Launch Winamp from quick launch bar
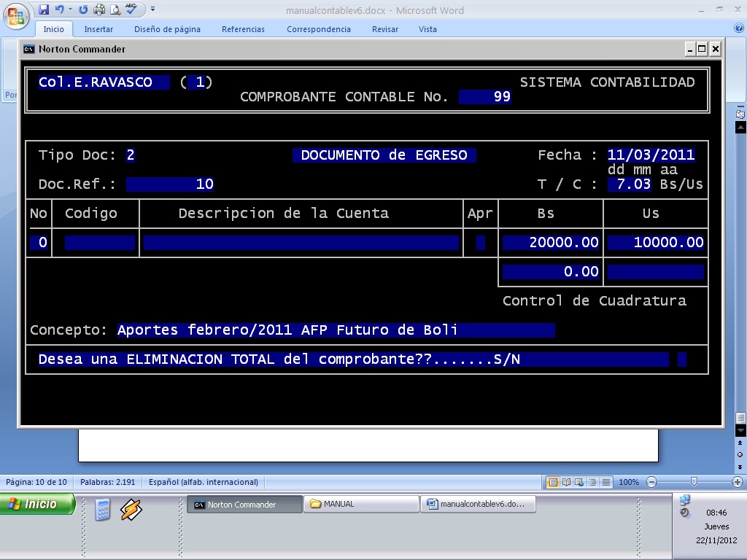Viewport: 747px width, 560px height. [131, 509]
